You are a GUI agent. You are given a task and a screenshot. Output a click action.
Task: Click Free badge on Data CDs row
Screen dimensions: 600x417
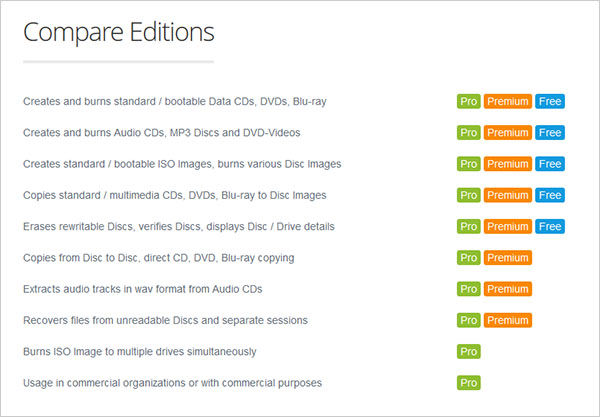click(550, 101)
